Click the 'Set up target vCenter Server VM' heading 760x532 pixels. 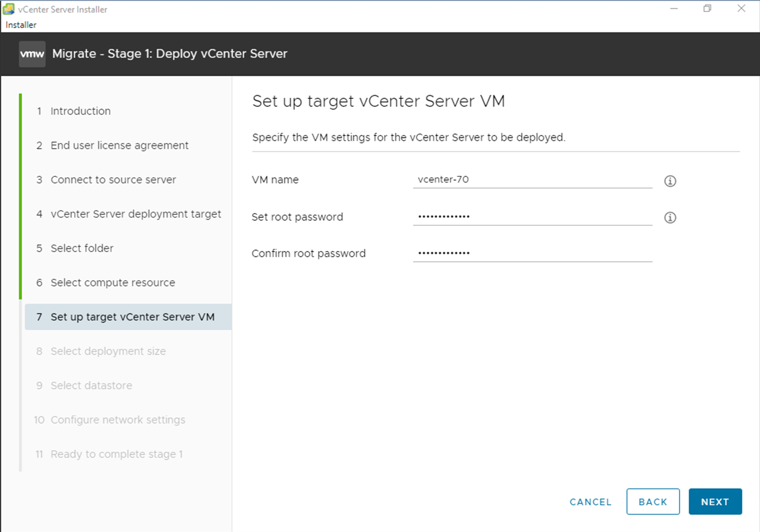[x=378, y=101]
